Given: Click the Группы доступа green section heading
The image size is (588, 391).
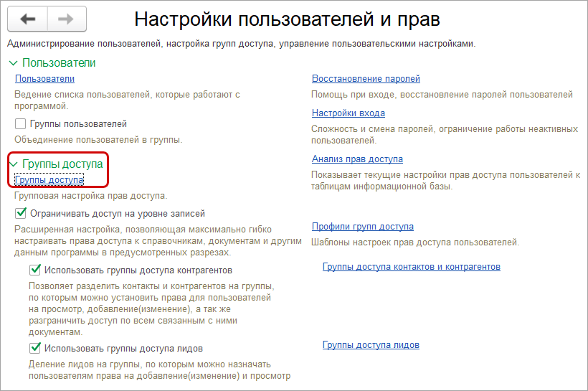Looking at the screenshot, I should point(62,164).
